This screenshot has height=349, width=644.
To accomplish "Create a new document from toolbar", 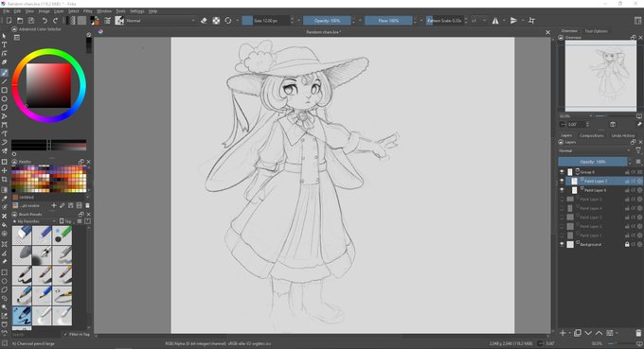I will coord(9,21).
